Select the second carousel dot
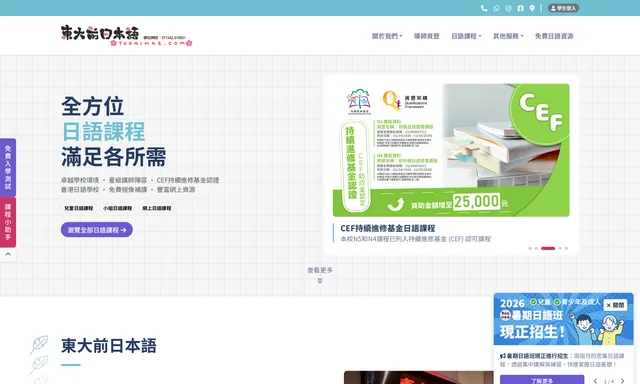This screenshot has height=384, width=640. pyautogui.click(x=536, y=248)
